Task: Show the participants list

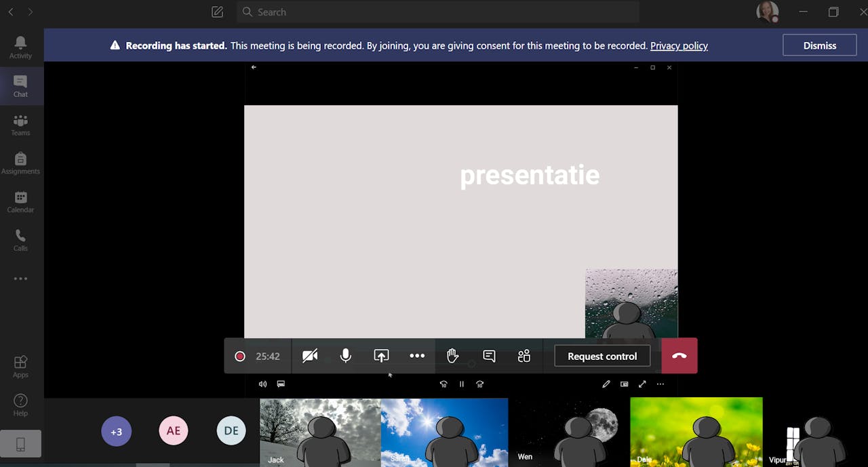Action: [x=524, y=356]
